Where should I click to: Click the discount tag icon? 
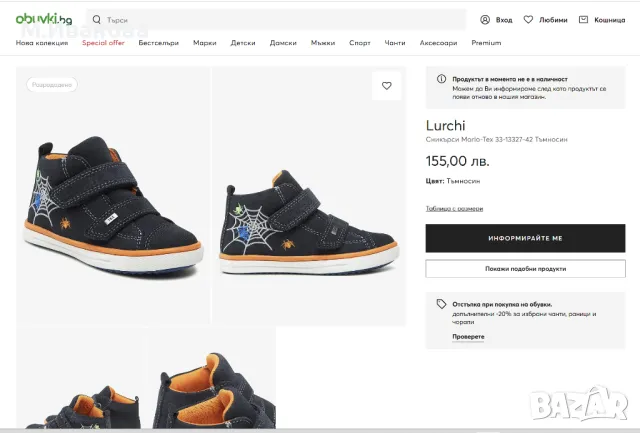442,304
